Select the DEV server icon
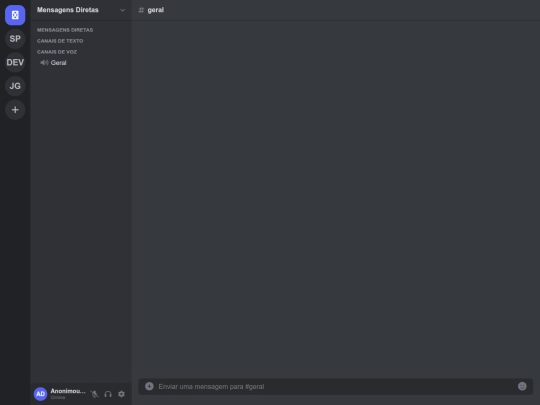The image size is (540, 405). click(15, 62)
